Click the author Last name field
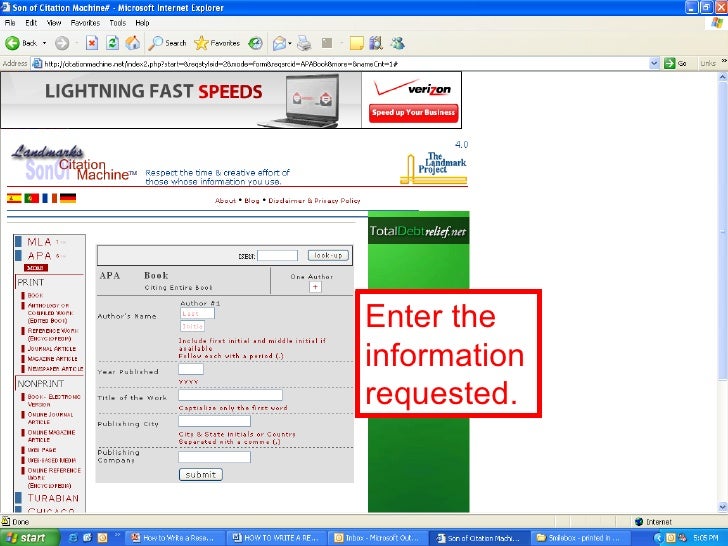 (x=197, y=313)
